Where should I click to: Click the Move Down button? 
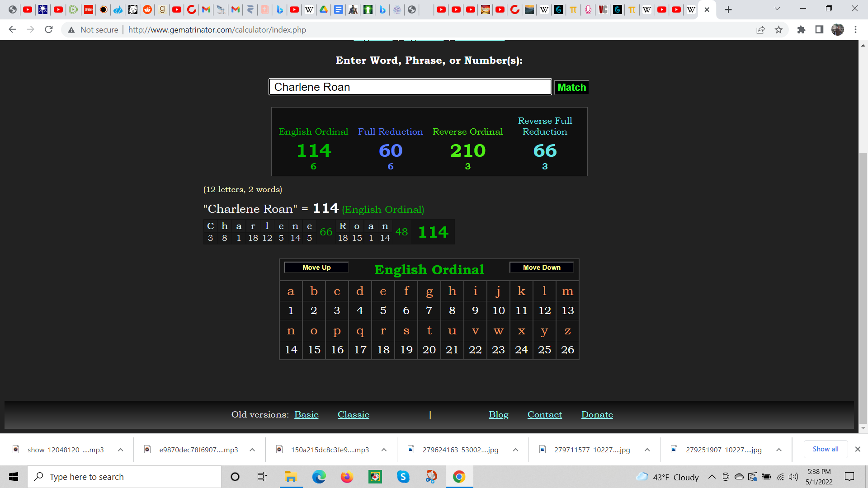pyautogui.click(x=542, y=267)
